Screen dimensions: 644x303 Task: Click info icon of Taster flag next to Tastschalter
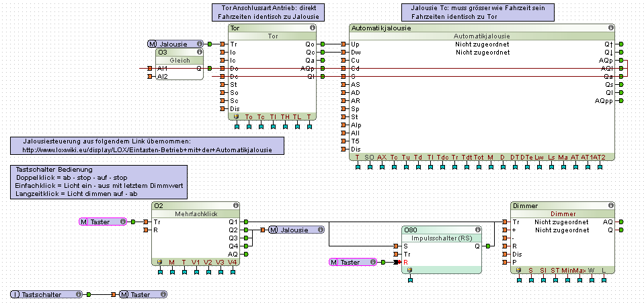(x=163, y=294)
